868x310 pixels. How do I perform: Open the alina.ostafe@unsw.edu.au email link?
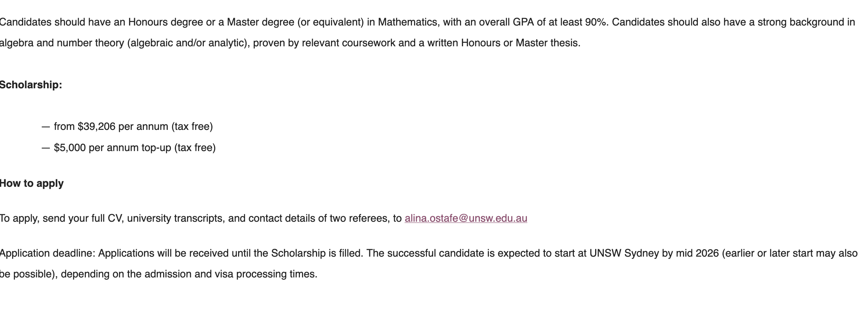click(465, 218)
